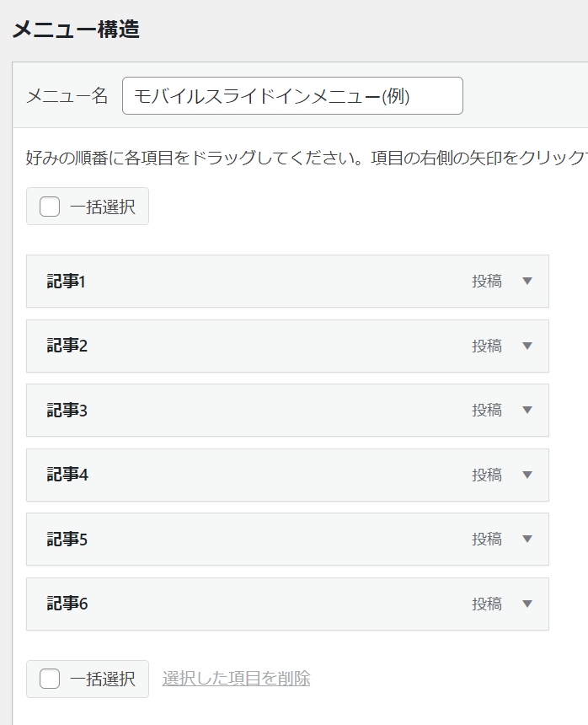Click the メニュー名 text field

(292, 96)
